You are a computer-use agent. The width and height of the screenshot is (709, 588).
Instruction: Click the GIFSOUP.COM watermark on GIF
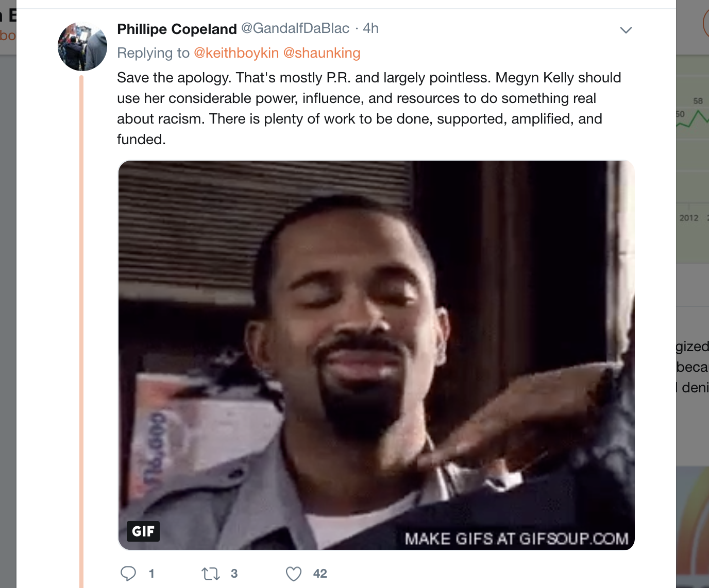coord(516,539)
